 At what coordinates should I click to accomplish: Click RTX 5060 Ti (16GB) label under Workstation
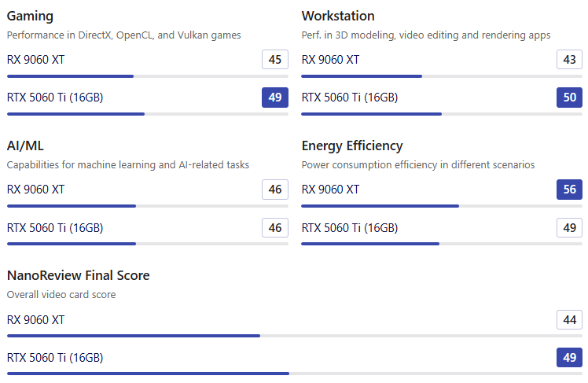(x=350, y=98)
